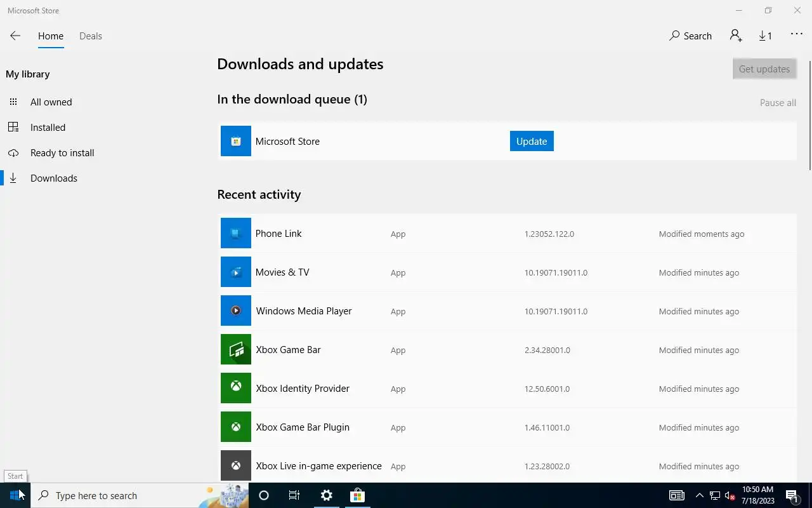Click the Ready to install cloud icon
The height and width of the screenshot is (508, 812).
(13, 153)
